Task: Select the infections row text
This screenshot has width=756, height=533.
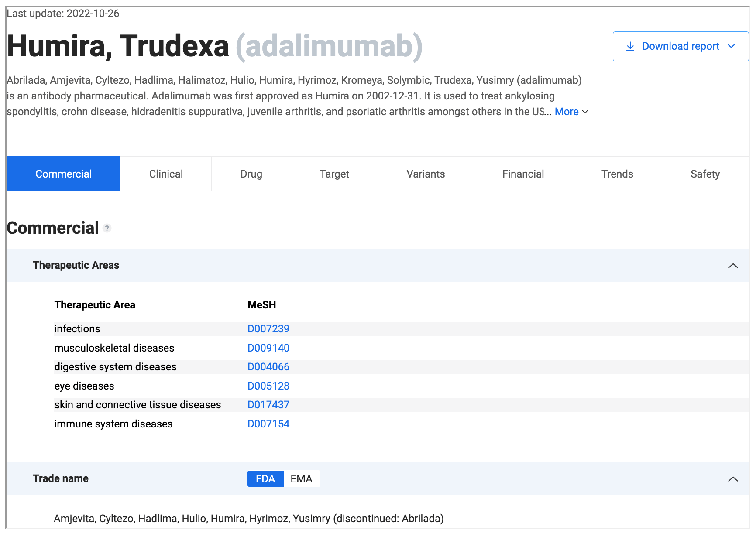Action: pos(77,329)
